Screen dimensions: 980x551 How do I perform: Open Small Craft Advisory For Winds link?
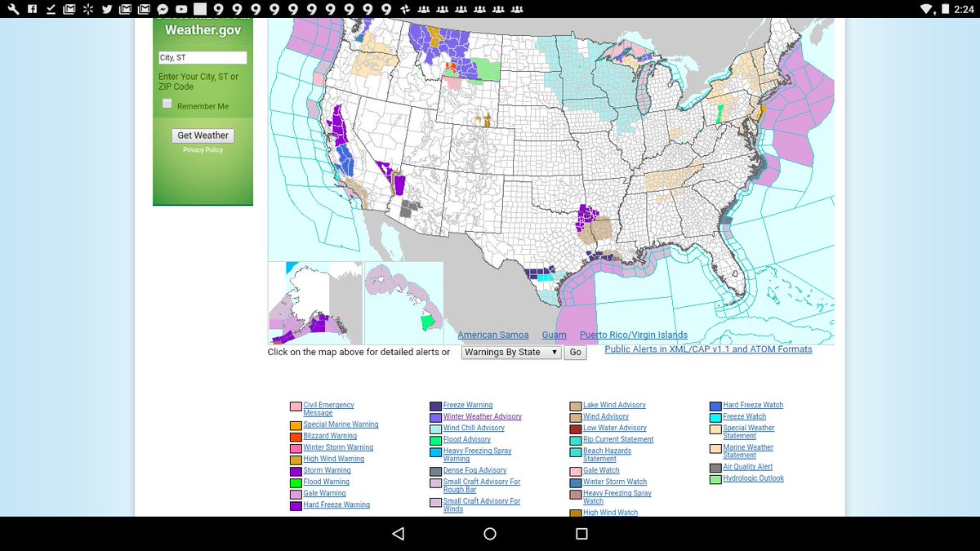click(482, 505)
